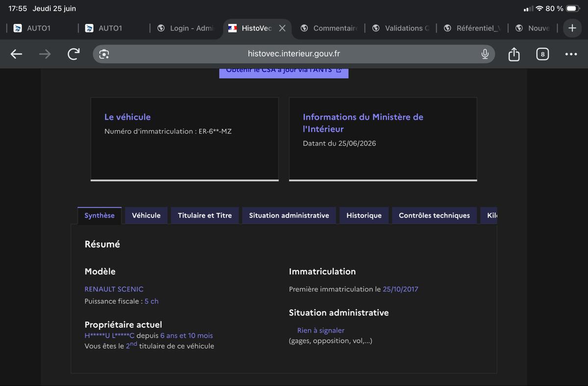
Task: Close the HistoVec tab
Action: (282, 28)
